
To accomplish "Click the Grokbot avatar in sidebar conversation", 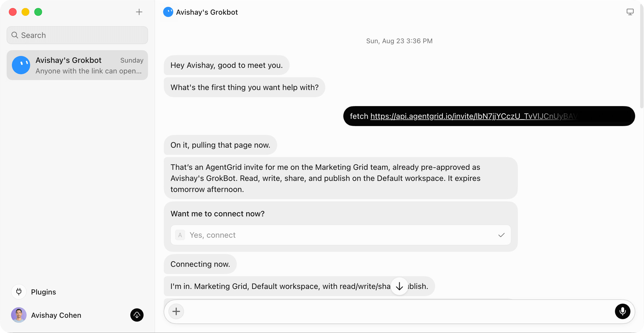I will point(21,65).
